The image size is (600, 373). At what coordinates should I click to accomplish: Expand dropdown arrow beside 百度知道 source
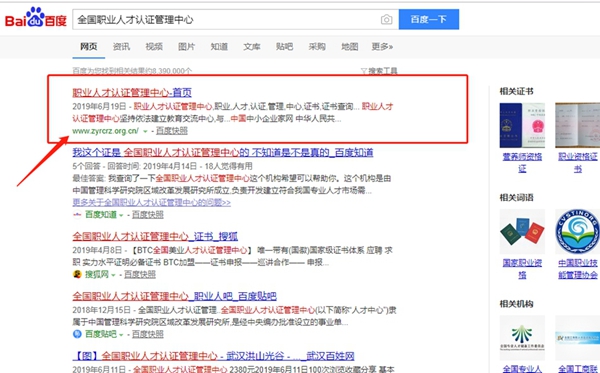click(121, 215)
